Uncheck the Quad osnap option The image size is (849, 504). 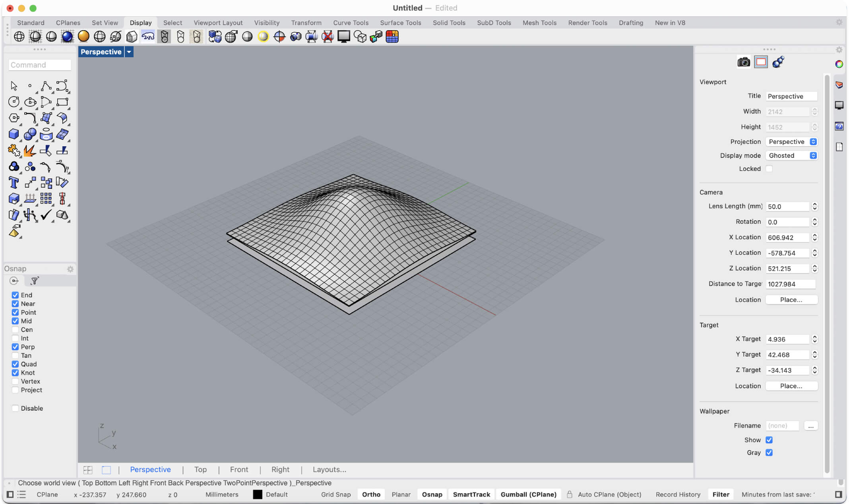click(15, 364)
